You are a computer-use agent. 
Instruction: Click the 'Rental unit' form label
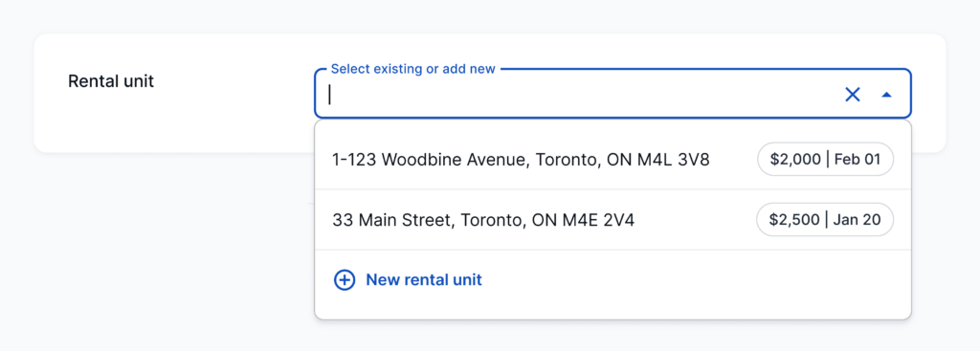click(x=111, y=81)
